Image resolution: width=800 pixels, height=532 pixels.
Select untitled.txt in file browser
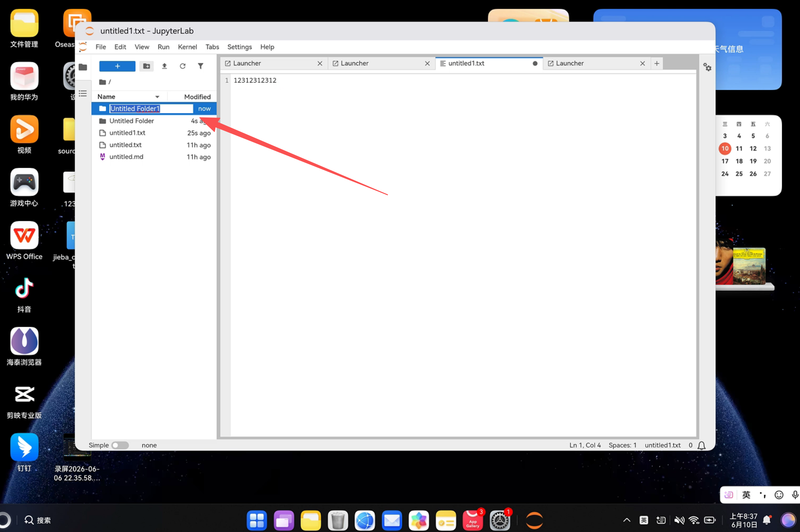[154, 145]
